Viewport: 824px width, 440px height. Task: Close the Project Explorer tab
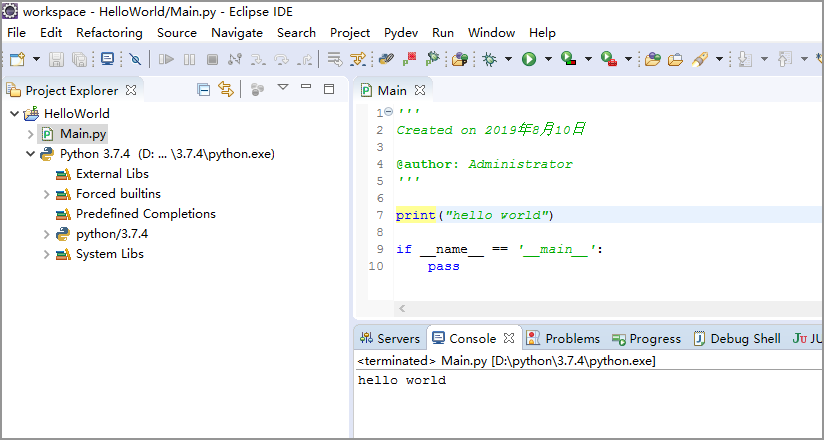click(131, 90)
